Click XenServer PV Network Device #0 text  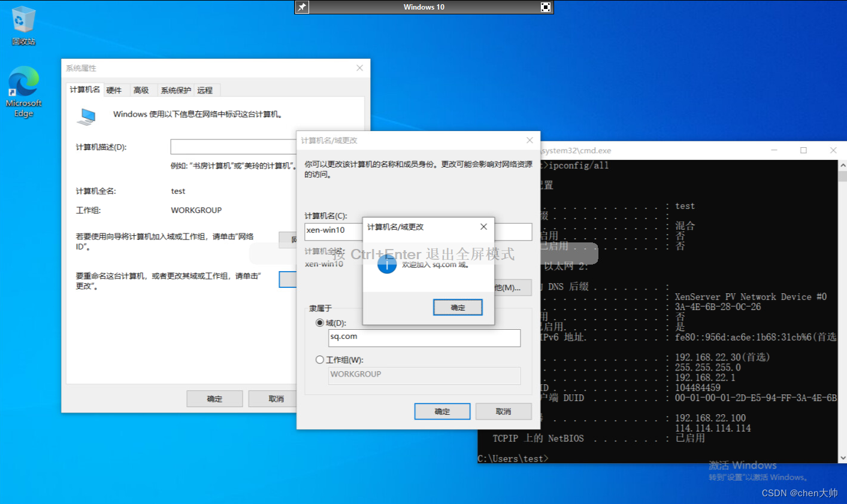pos(751,297)
